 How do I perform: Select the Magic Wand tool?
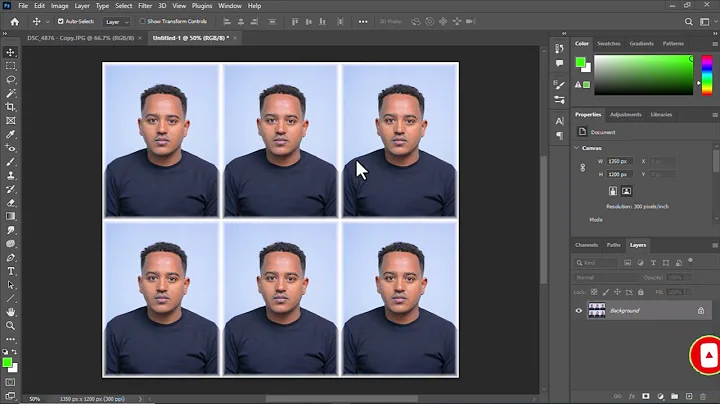click(10, 94)
